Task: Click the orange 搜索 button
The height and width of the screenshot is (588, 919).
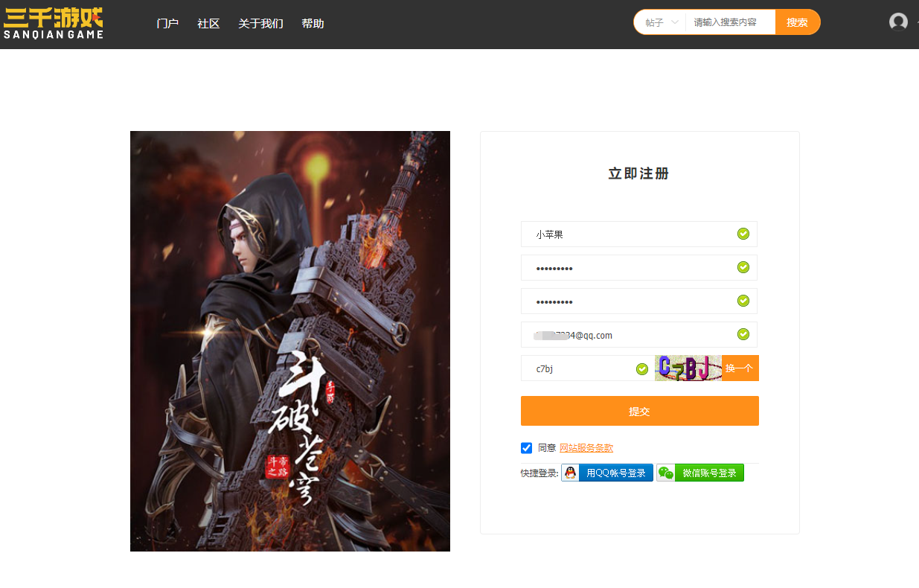Action: pos(798,22)
